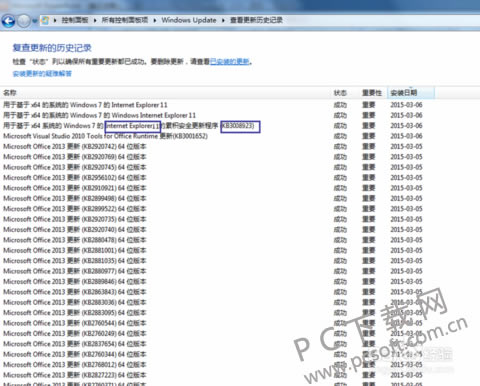Open the 已安装的更新 link
The height and width of the screenshot is (386, 480).
(x=230, y=61)
